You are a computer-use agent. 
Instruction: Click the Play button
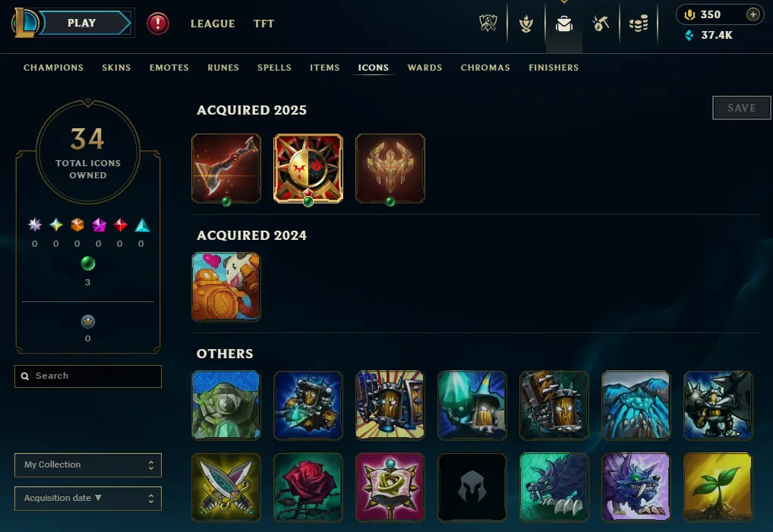(84, 24)
